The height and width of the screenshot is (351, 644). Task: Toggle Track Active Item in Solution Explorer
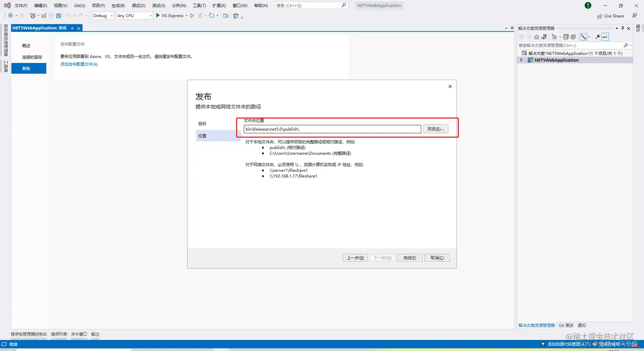tap(584, 37)
